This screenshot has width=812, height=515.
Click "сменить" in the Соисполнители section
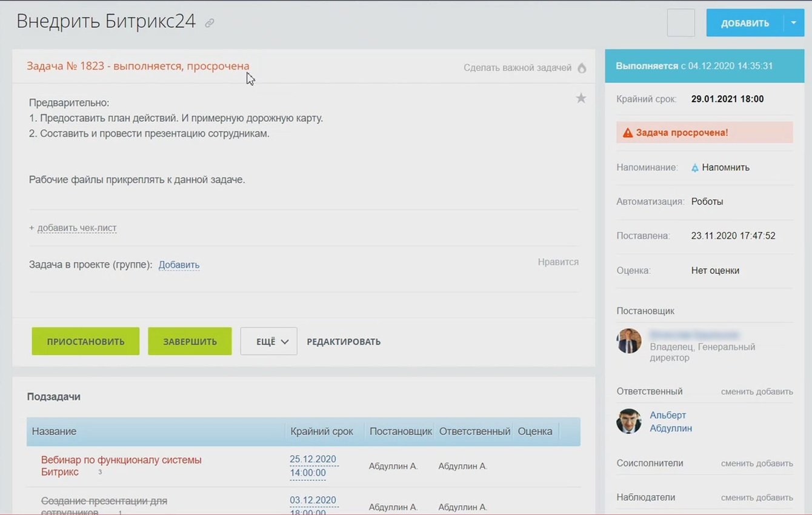[737, 463]
